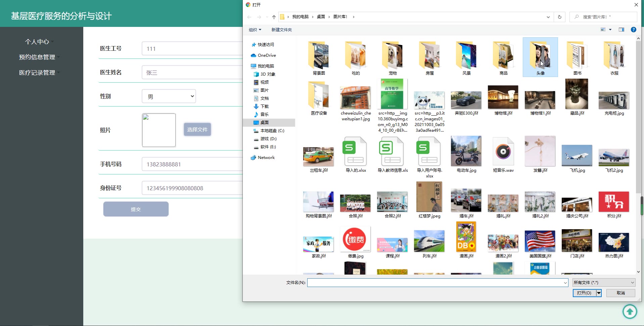Select the 美国国旗.jfif thumbnail
The height and width of the screenshot is (326, 644).
(x=540, y=242)
